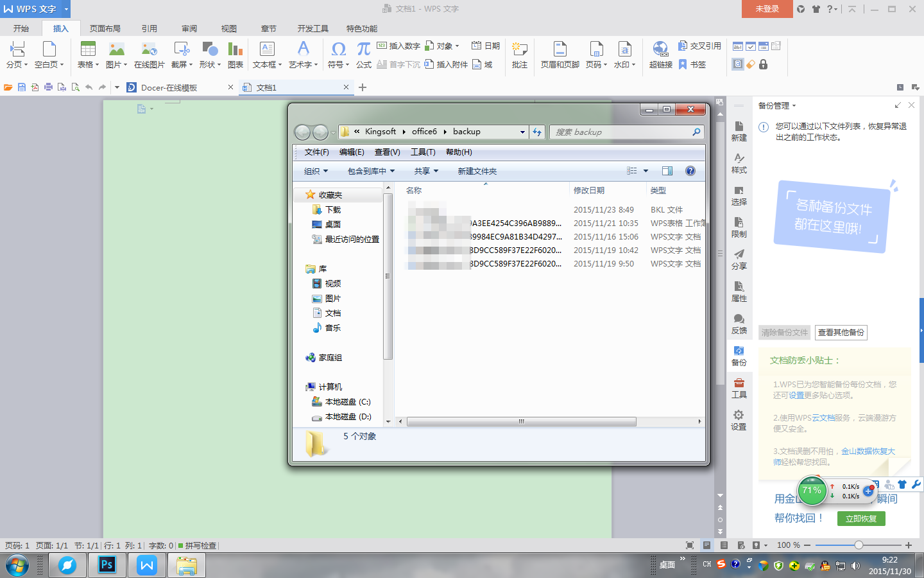Image resolution: width=924 pixels, height=578 pixels.
Task: Click the padlock protection icon in ribbon
Action: pos(763,64)
